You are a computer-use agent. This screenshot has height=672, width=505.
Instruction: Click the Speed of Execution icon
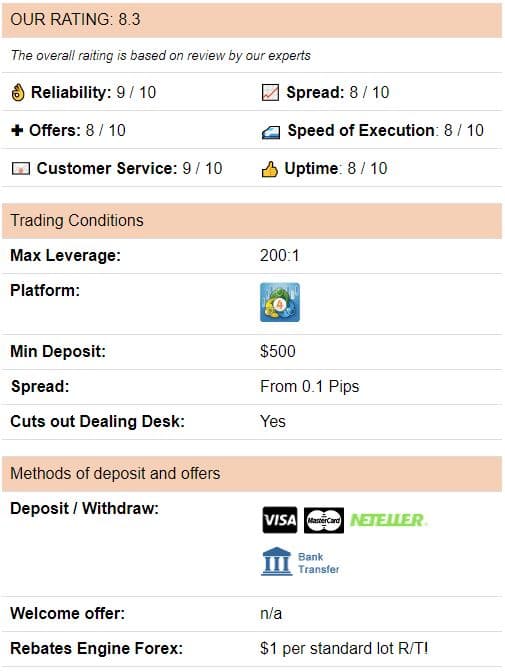coord(271,132)
